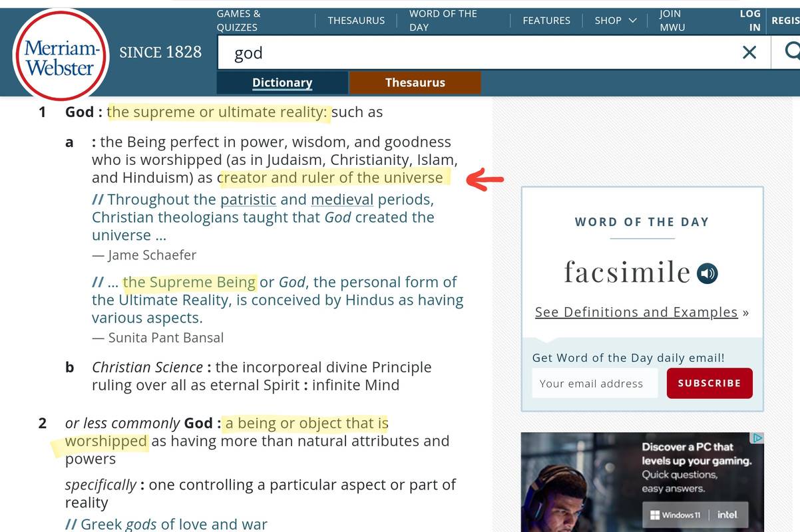Image resolution: width=800 pixels, height=532 pixels.
Task: Click 'Christian Science' label in sense b
Action: 147,367
